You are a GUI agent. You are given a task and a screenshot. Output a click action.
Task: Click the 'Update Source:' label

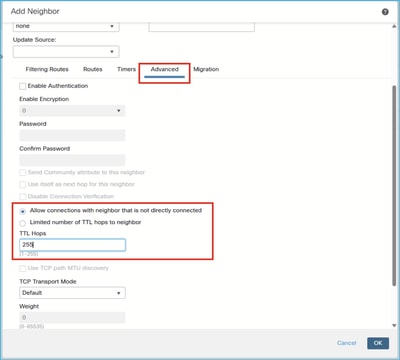(35, 40)
